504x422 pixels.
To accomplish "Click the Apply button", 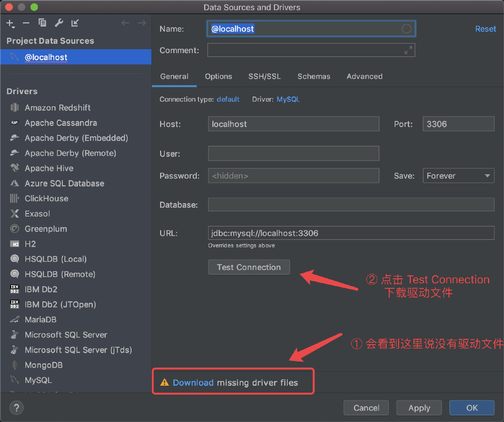I will point(419,408).
